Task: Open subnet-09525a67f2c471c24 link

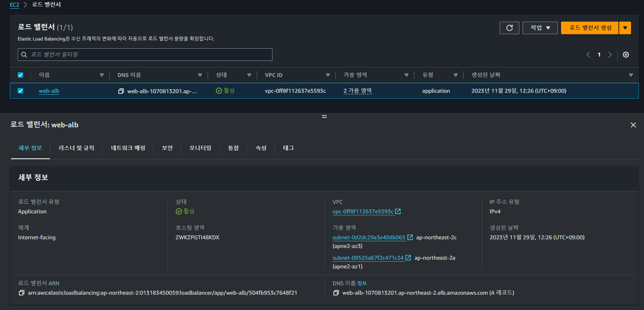Action: pos(368,258)
